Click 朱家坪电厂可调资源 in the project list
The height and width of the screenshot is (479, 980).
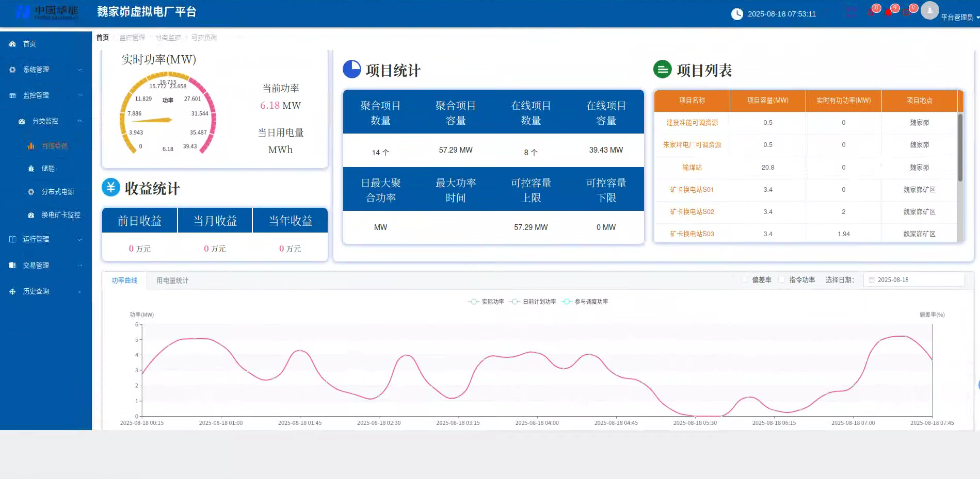click(691, 145)
